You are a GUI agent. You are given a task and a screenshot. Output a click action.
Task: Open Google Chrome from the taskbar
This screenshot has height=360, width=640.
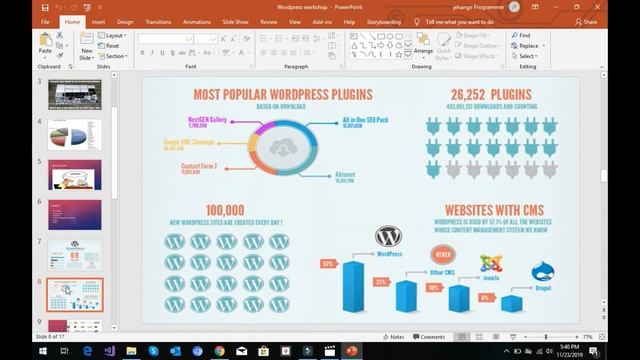[x=220, y=351]
